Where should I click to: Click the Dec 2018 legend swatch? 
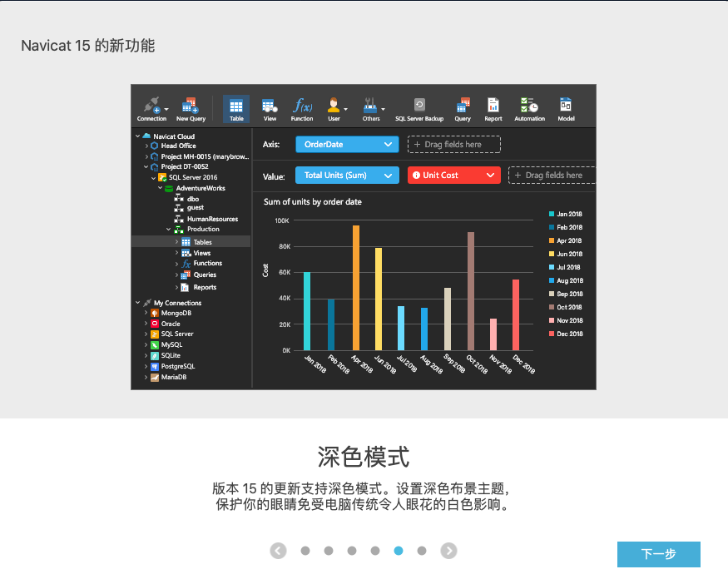coord(552,334)
